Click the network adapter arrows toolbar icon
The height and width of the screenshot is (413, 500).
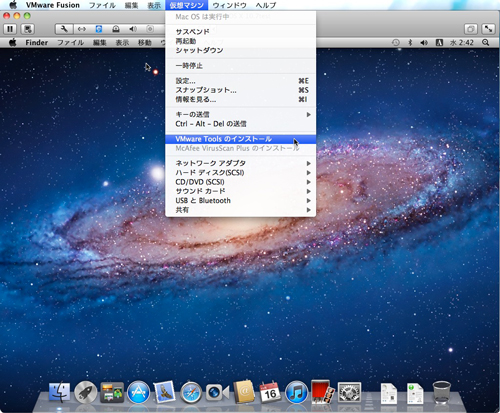pyautogui.click(x=82, y=29)
